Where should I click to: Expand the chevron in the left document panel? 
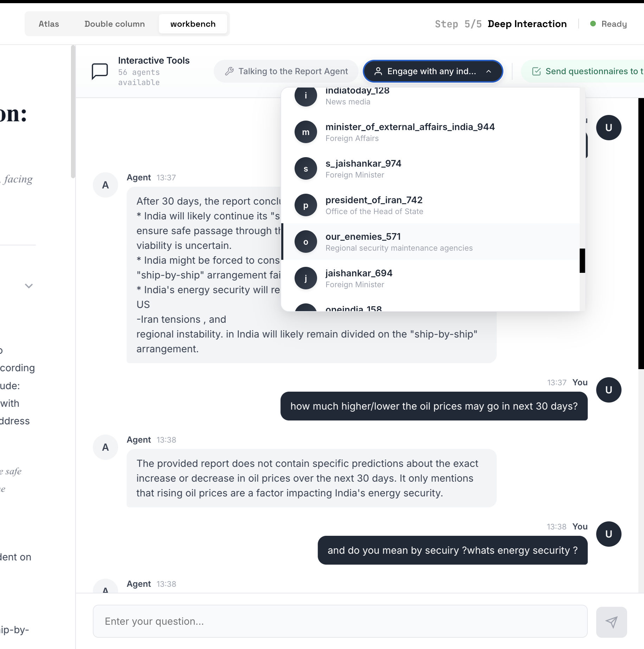(29, 286)
